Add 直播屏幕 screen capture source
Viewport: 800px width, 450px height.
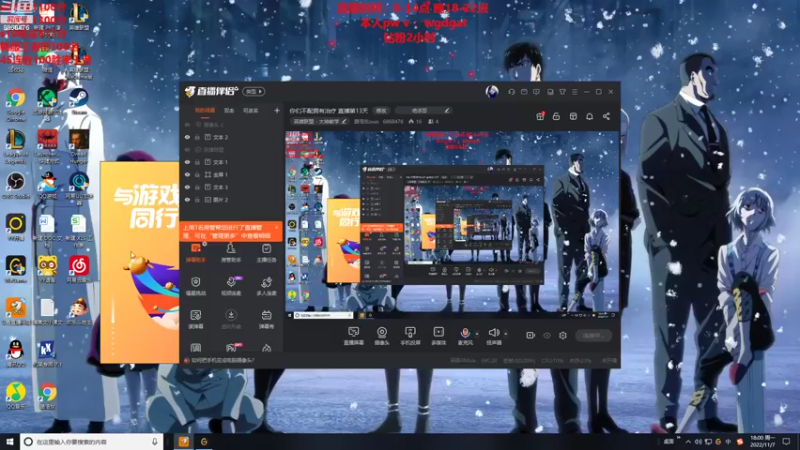pyautogui.click(x=353, y=336)
